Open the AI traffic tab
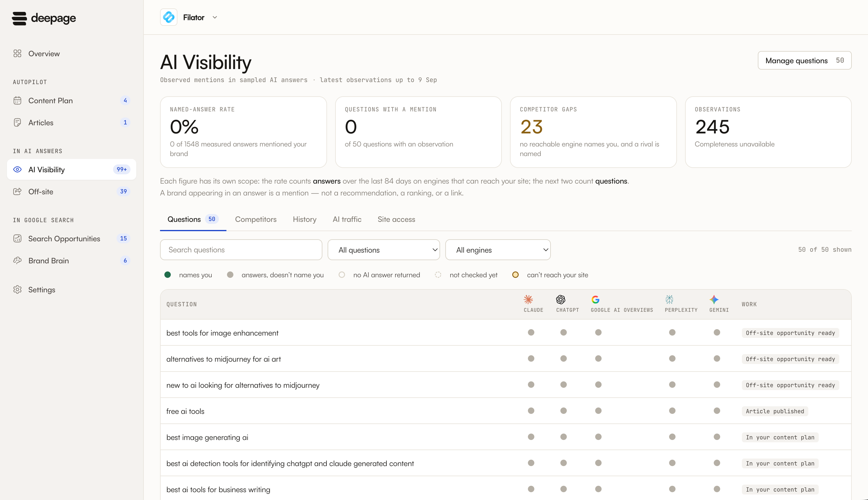Screen dimensions: 868x500 347,219
